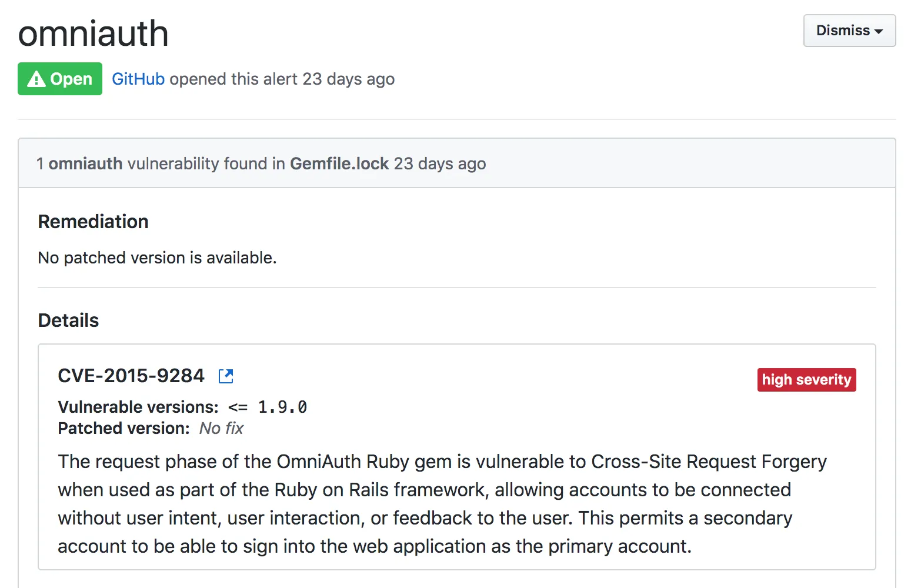Screen dimensions: 921x588
Task: Click '23 days ago' after Gemfile.lock
Action: pyautogui.click(x=440, y=163)
